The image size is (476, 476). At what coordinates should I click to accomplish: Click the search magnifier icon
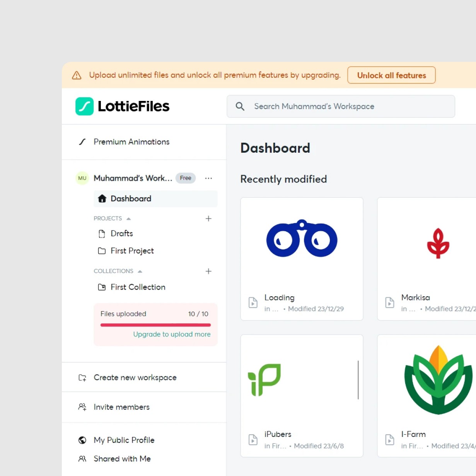click(240, 106)
